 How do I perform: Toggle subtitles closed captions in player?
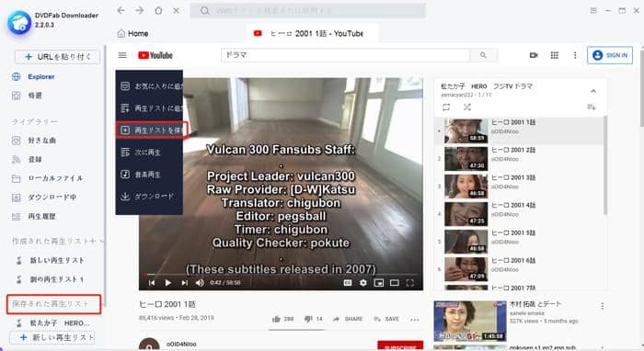coord(348,282)
